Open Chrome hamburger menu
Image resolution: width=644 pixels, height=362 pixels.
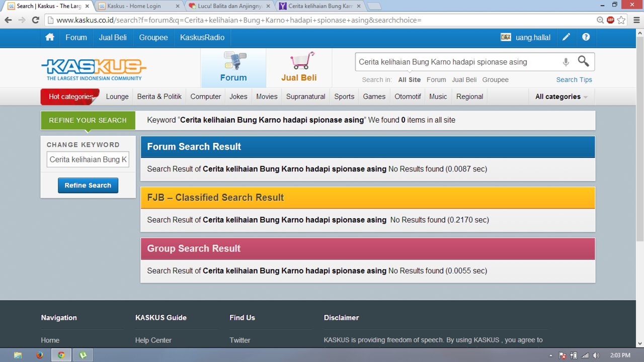(x=636, y=20)
